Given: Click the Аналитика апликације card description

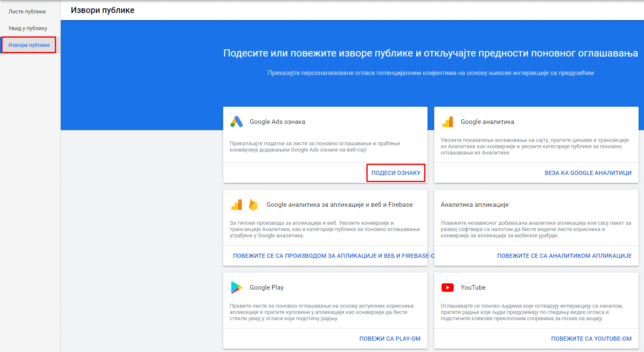Looking at the screenshot, I should click(536, 229).
